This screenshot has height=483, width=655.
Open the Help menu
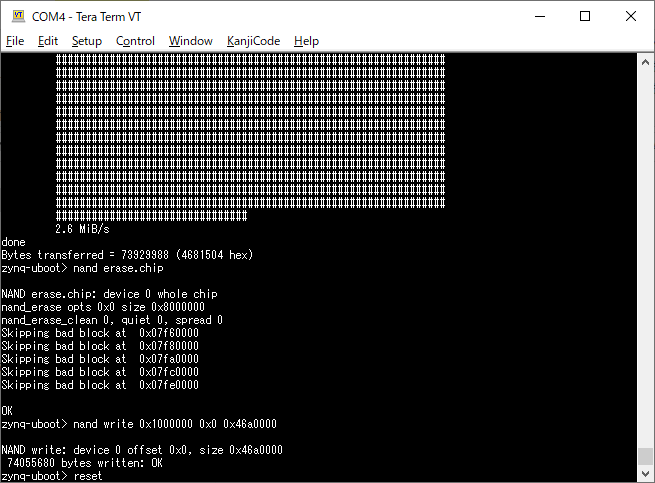tap(306, 41)
